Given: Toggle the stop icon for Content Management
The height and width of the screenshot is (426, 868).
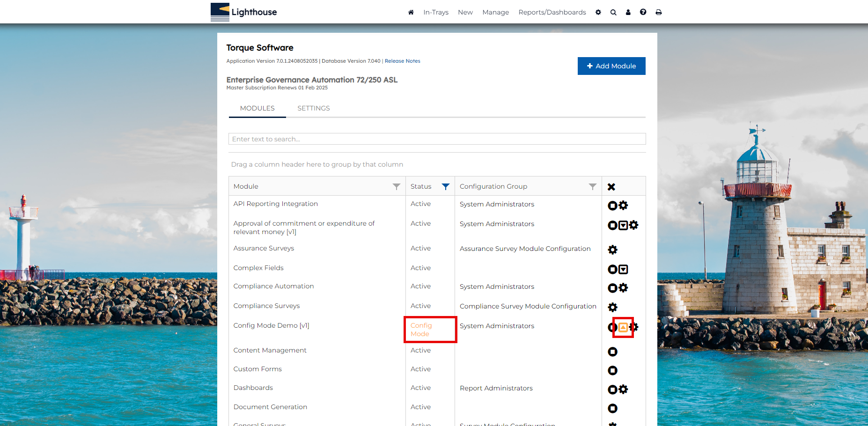Looking at the screenshot, I should (612, 352).
